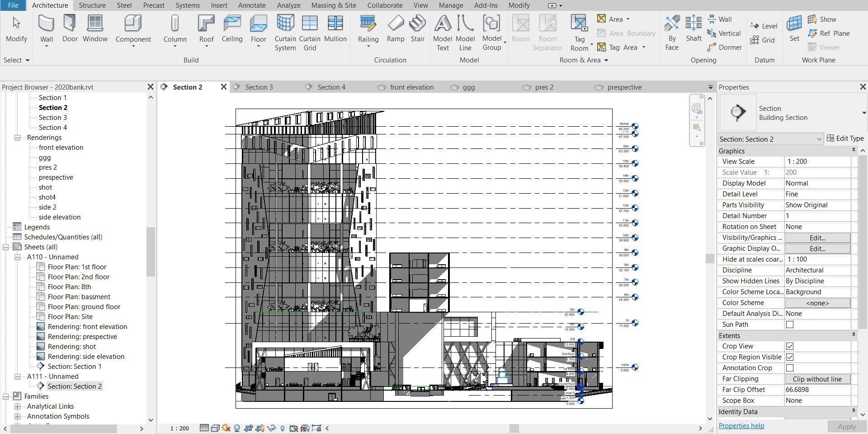The image size is (868, 434).
Task: Activate the Ramp tool
Action: [x=395, y=29]
